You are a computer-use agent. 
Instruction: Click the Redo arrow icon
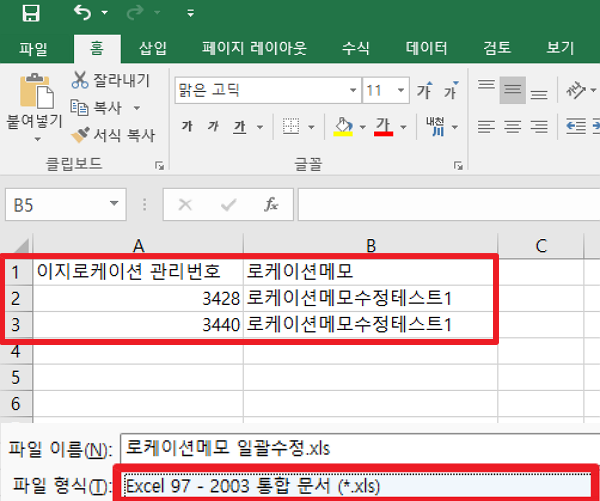(135, 13)
